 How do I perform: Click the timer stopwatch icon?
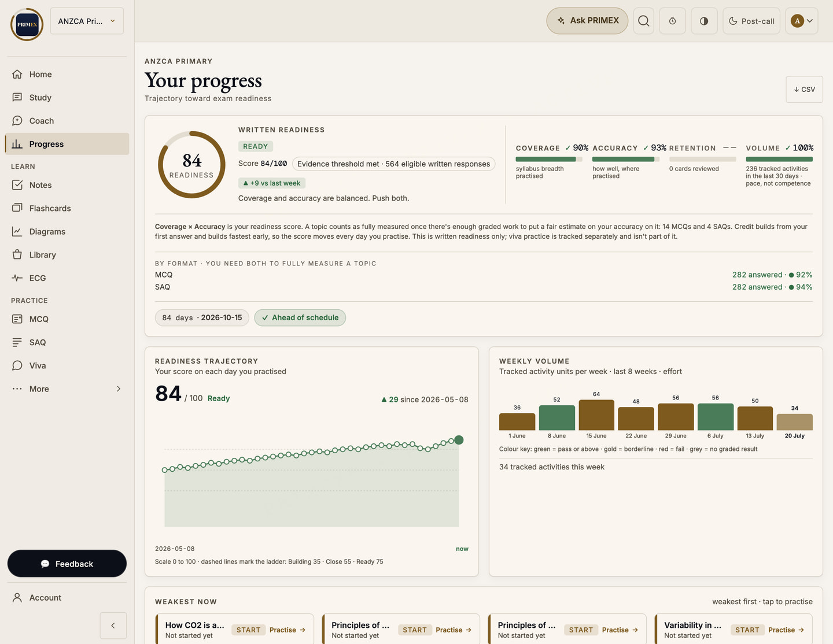[x=672, y=21]
